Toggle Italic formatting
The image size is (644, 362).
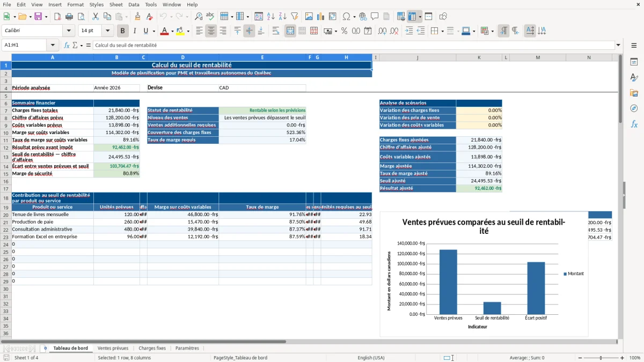135,31
